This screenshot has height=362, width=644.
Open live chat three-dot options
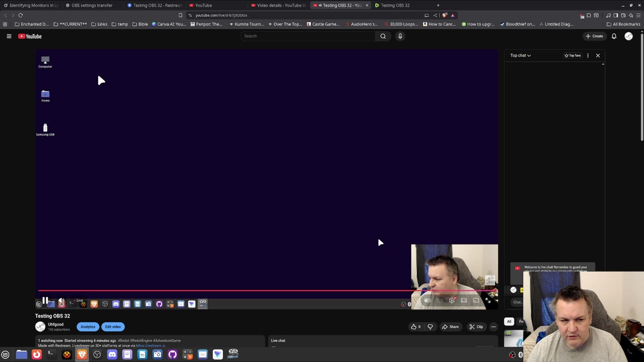coord(588,55)
